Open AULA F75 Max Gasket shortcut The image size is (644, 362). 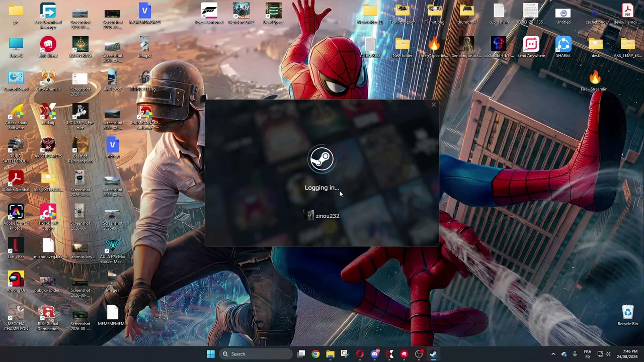[x=112, y=251]
